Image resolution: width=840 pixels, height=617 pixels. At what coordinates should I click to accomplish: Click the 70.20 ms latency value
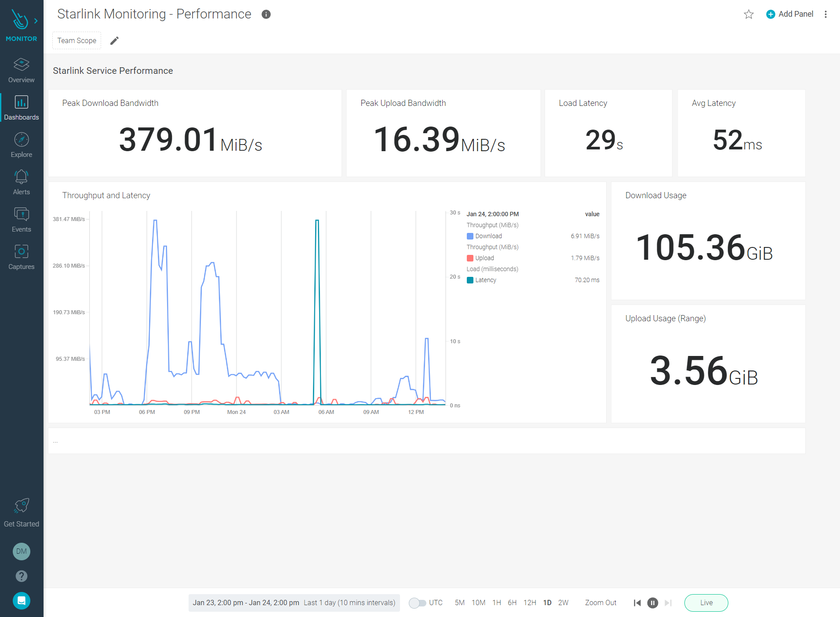587,280
